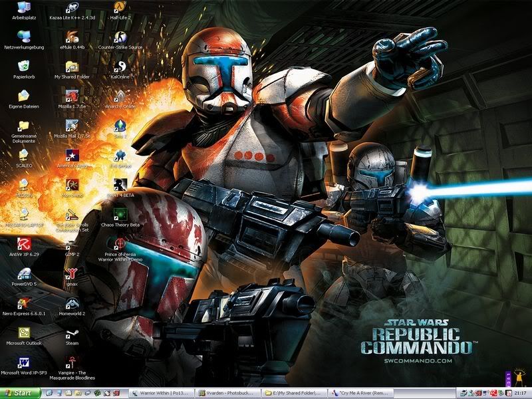
Task: Launch AntiVir XP 6.29 shortcut
Action: coord(24,247)
